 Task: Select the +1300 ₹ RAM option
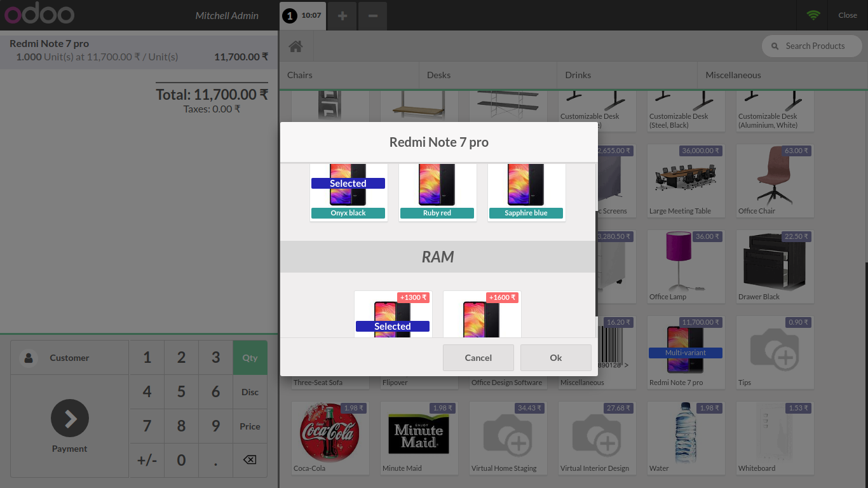(393, 314)
